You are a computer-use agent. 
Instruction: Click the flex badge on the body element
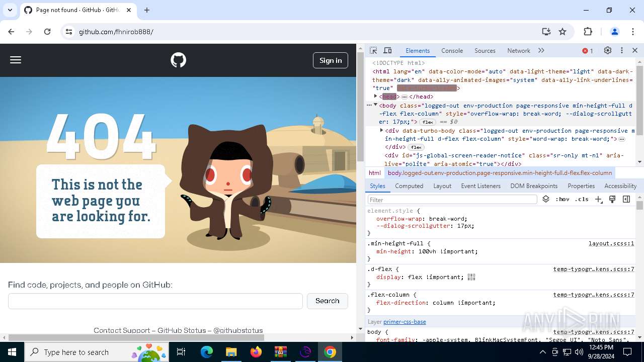pyautogui.click(x=428, y=122)
